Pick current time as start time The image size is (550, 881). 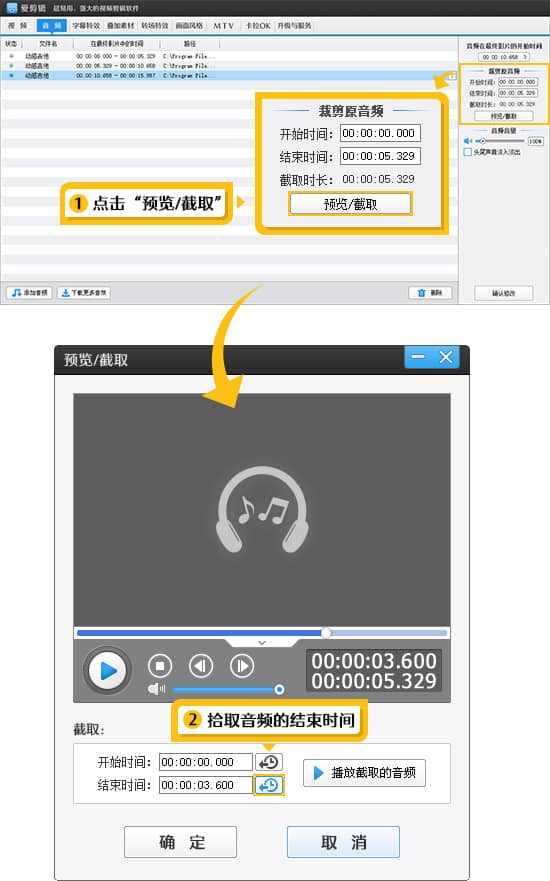click(269, 762)
